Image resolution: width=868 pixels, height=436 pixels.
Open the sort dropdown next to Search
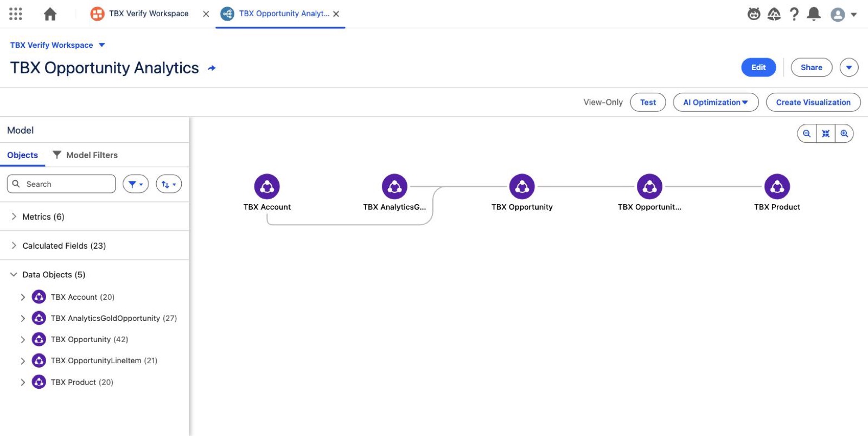(169, 184)
